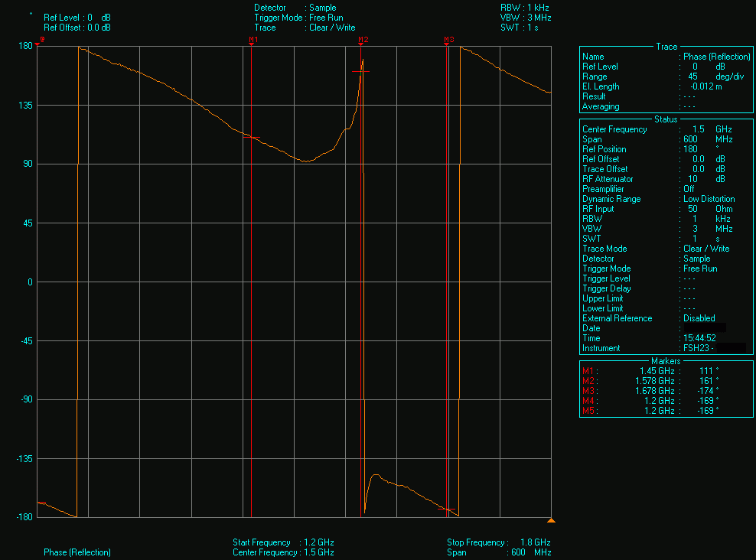Click the Trace panel title
Image resolution: width=756 pixels, height=560 pixels.
[x=666, y=47]
